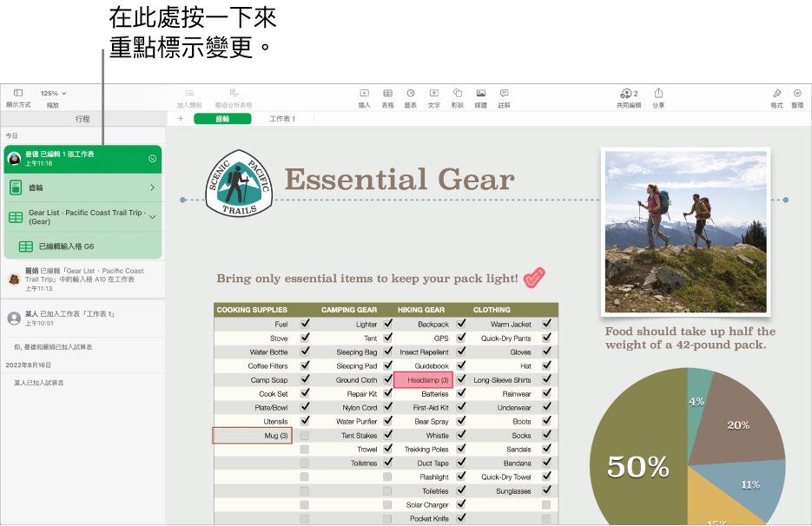Add a new sheet with plus button

[x=181, y=119]
